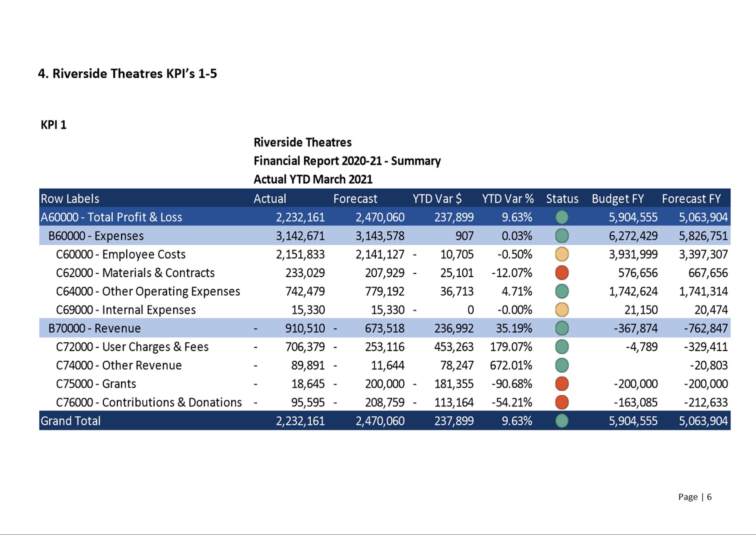Click the red status dot for Grants
This screenshot has width=756, height=535.
click(x=562, y=384)
